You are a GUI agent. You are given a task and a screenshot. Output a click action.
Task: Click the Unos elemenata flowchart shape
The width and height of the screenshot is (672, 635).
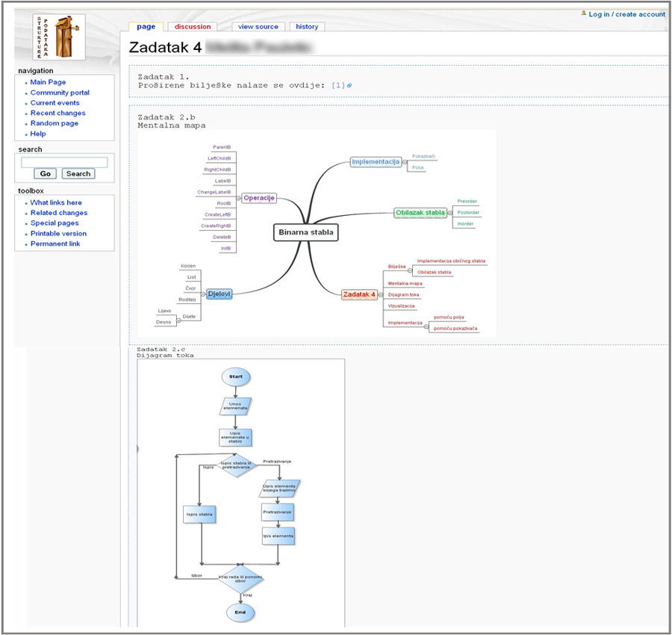point(235,406)
